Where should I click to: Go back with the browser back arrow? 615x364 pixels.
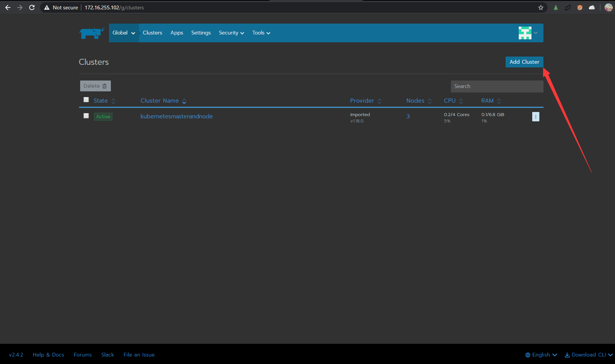click(x=8, y=7)
